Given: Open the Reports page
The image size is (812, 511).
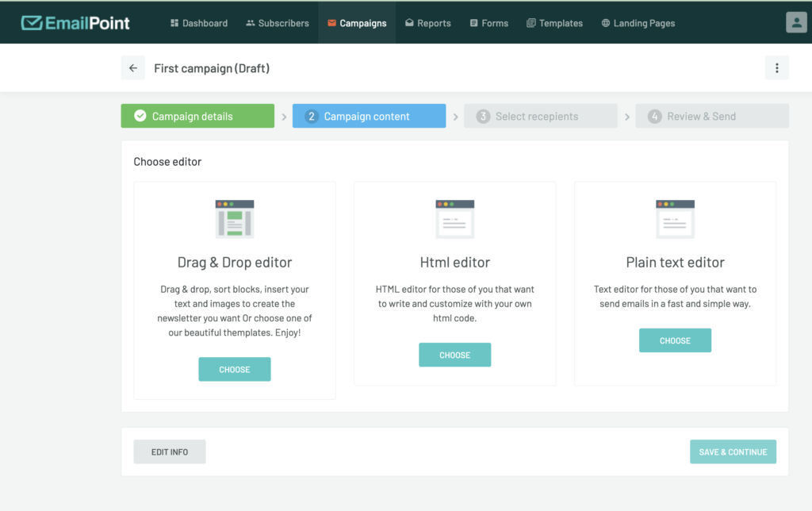Looking at the screenshot, I should (427, 23).
